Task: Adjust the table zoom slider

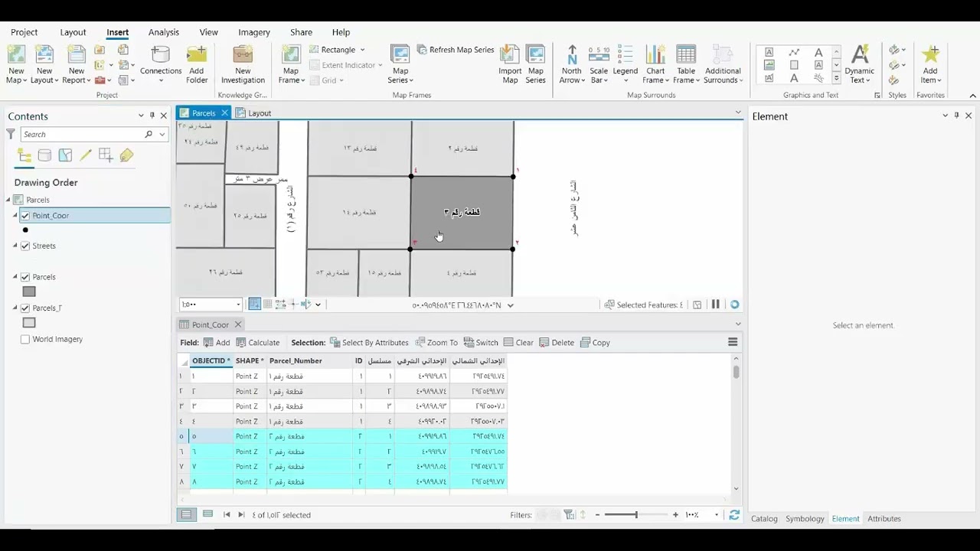Action: pos(635,515)
